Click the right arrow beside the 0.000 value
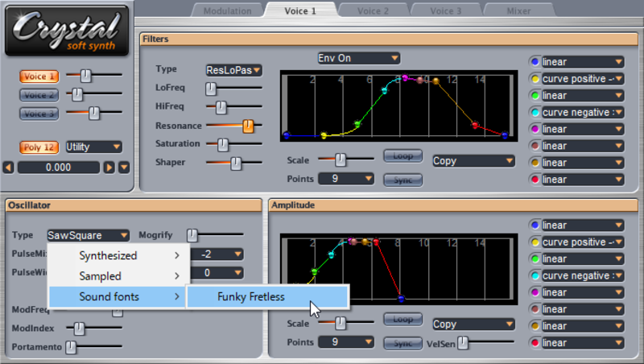The image size is (644, 364). 109,168
